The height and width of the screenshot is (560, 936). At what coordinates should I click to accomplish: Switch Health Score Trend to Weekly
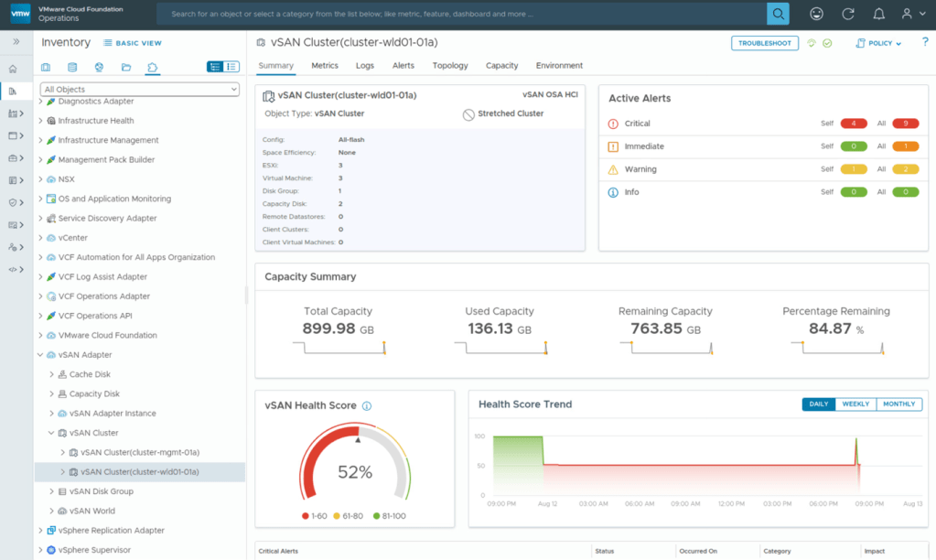coord(855,404)
